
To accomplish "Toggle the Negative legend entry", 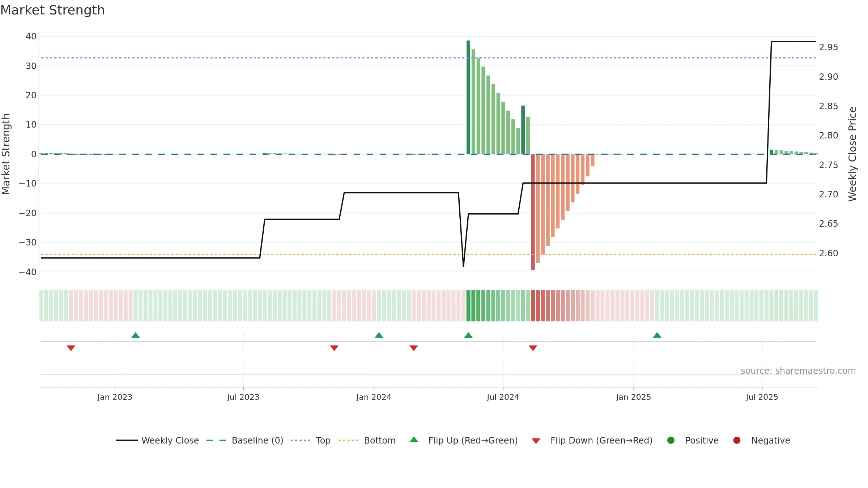I will tap(761, 440).
